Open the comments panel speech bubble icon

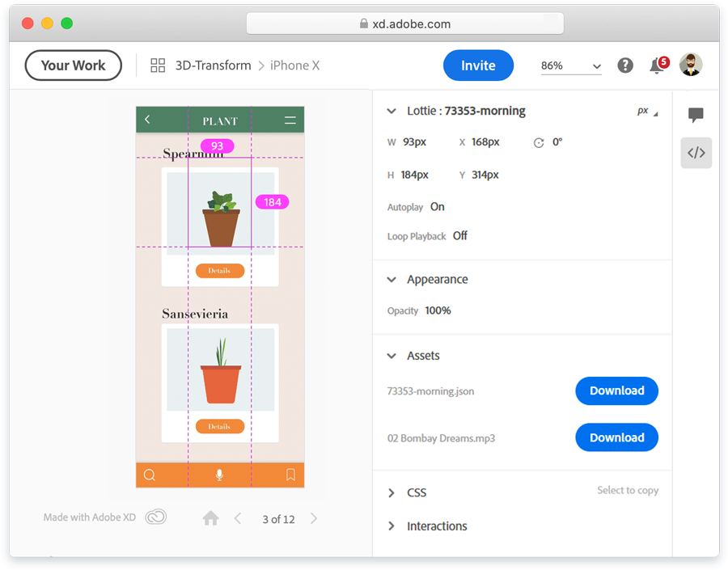tap(696, 115)
